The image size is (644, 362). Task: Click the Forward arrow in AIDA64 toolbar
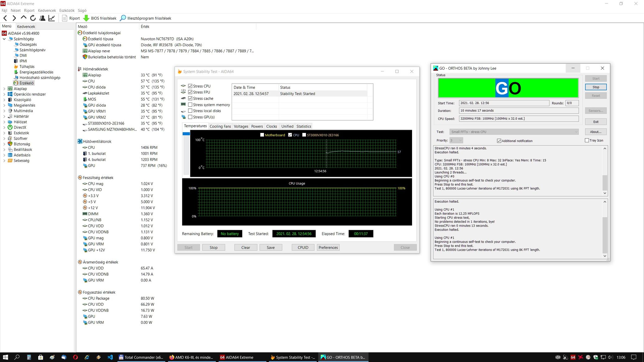pyautogui.click(x=14, y=18)
